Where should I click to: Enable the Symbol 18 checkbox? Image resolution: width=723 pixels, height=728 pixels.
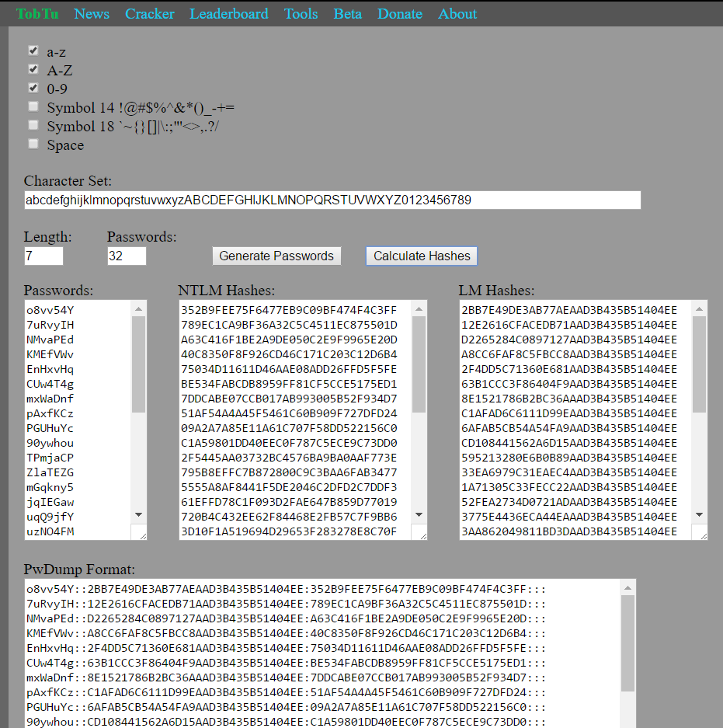[33, 125]
